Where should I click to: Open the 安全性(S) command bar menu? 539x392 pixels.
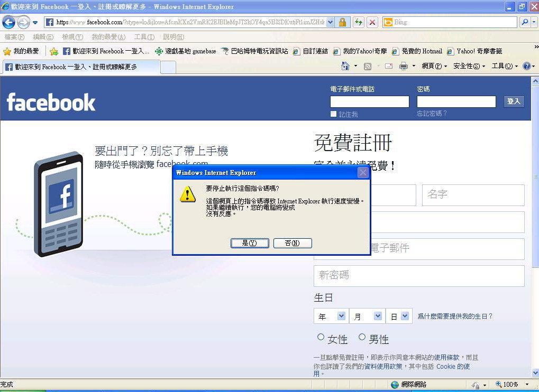click(x=469, y=66)
